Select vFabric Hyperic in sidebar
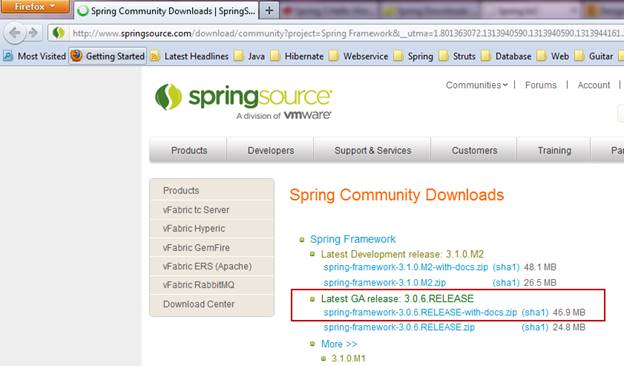The width and height of the screenshot is (624, 366). 211,228
